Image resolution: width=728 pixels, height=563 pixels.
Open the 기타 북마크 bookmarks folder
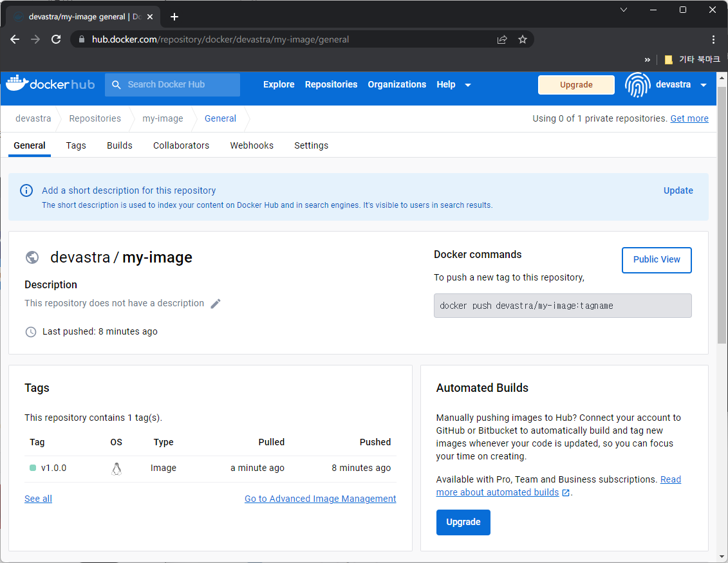click(692, 59)
